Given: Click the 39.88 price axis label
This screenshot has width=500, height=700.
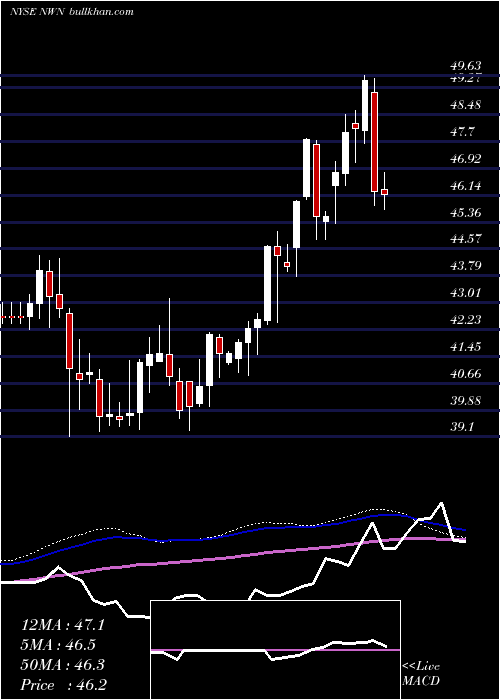Looking at the screenshot, I should click(466, 400).
